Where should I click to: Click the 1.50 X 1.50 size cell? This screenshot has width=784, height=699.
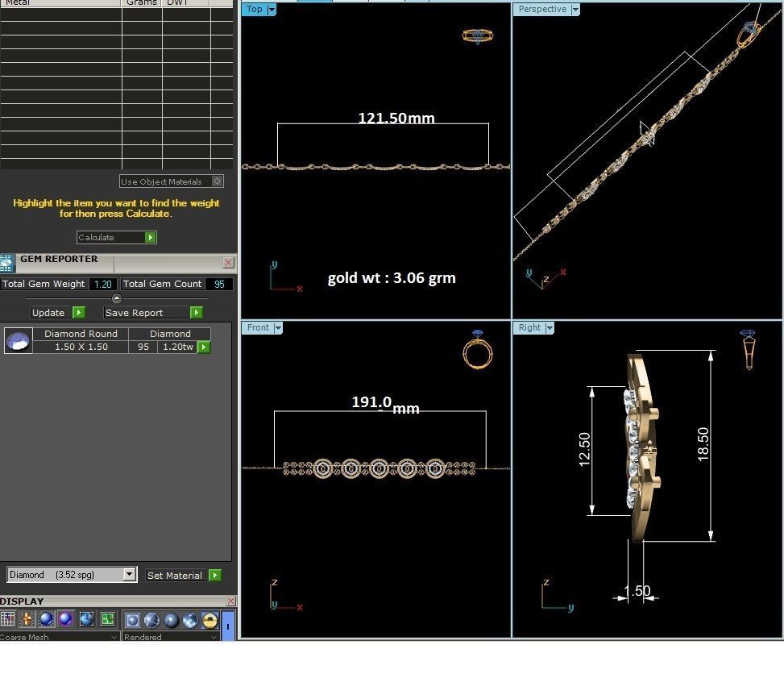(x=81, y=347)
